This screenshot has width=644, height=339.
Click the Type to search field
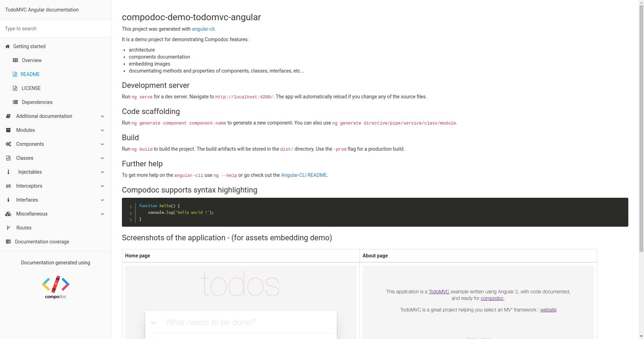click(x=55, y=29)
